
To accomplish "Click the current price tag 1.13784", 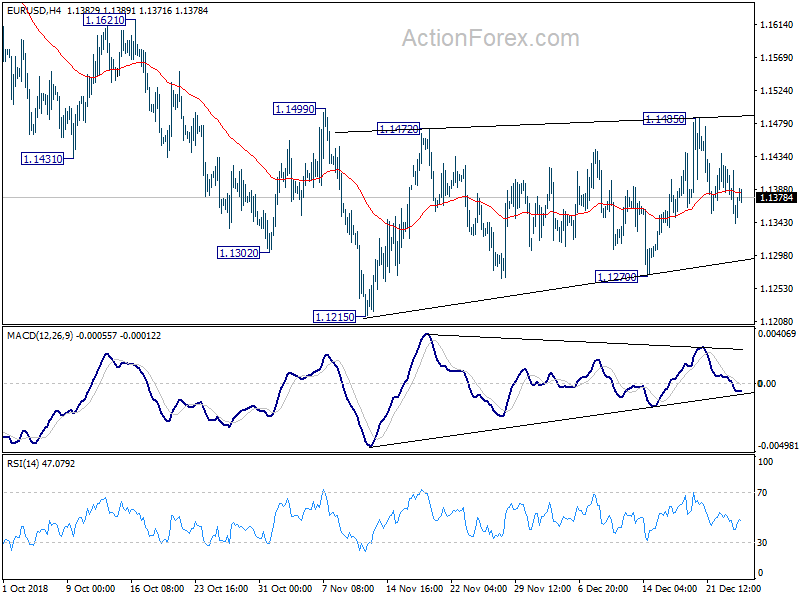I will (x=776, y=197).
